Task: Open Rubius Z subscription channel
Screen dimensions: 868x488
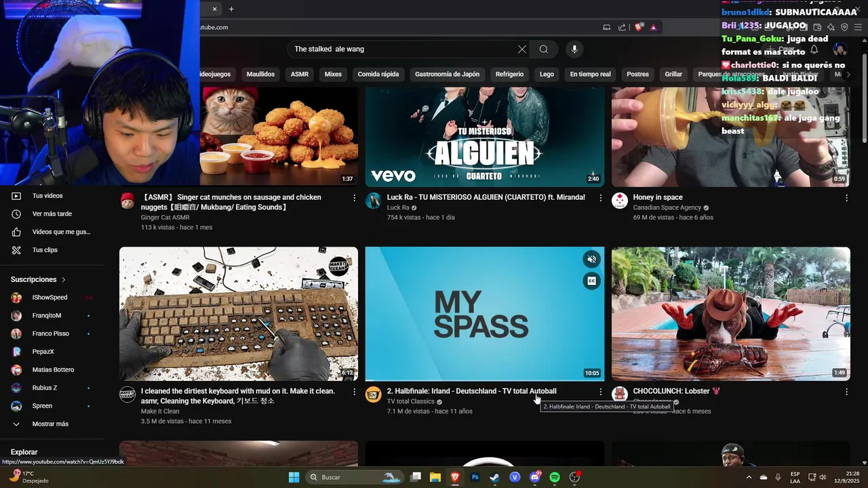Action: click(x=52, y=388)
